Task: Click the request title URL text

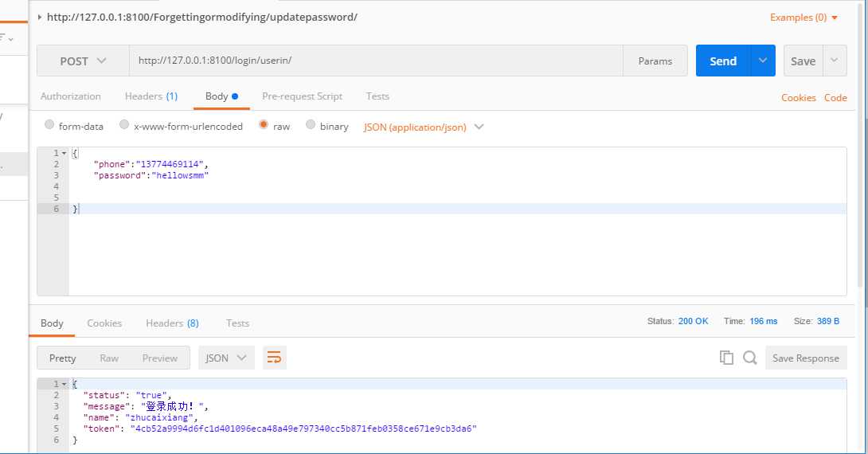Action: (x=202, y=18)
